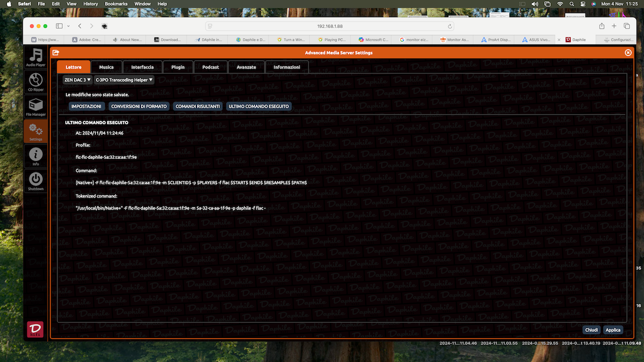Open the C-3PO Transcoding Helper dropdown
644x362 pixels.
124,80
